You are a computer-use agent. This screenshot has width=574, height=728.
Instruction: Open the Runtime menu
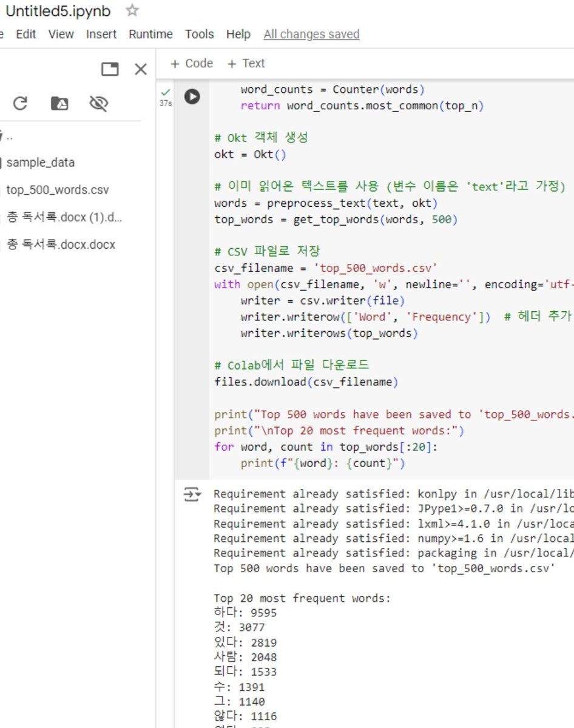150,35
